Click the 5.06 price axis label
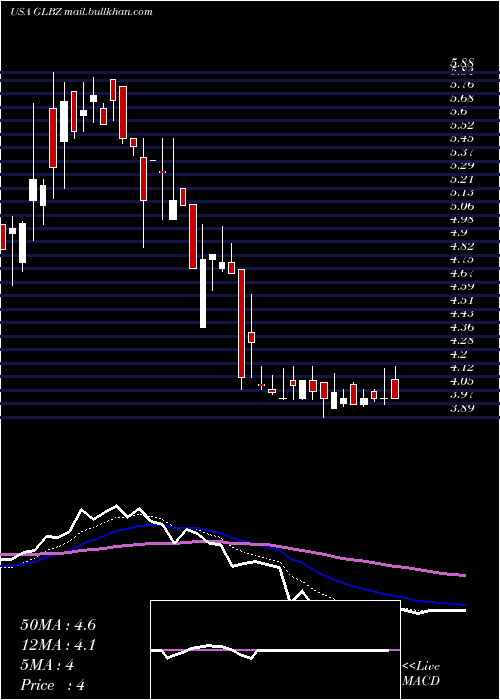500x700 pixels. (462, 206)
